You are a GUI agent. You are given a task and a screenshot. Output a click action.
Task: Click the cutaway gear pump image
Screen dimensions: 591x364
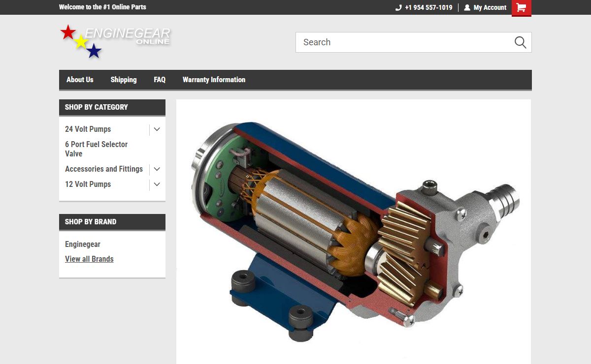pos(353,231)
